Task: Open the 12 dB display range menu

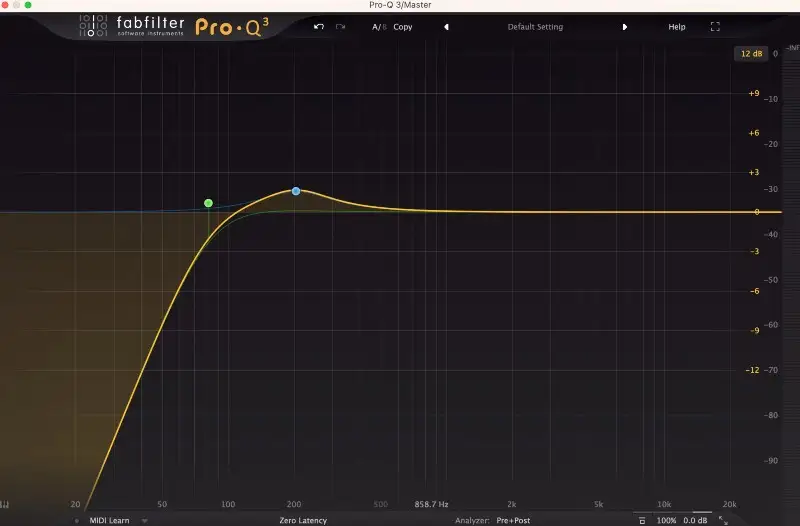Action: coord(750,53)
